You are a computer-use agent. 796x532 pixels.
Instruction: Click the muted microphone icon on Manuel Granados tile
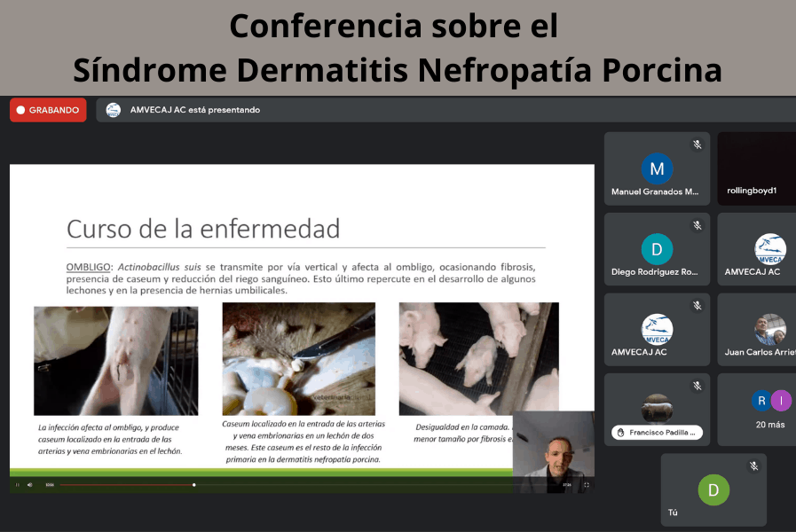coord(697,145)
